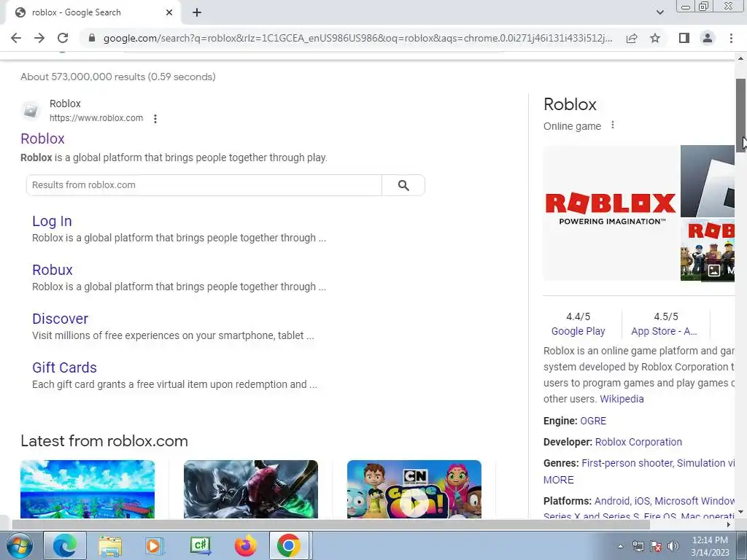Open the Log In sitelink

(52, 221)
